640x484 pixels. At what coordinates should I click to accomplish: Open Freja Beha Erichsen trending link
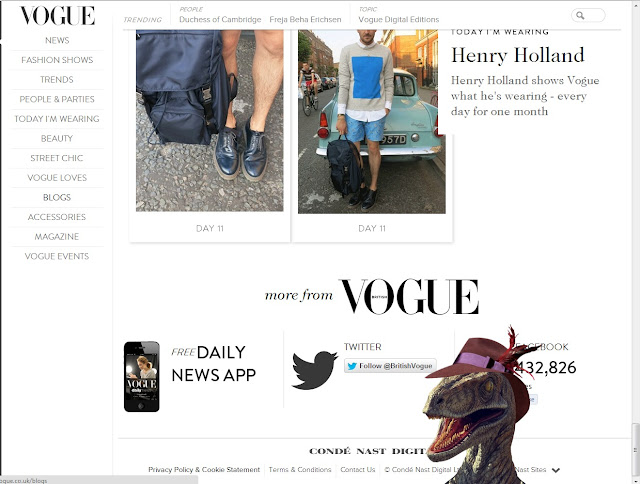(x=305, y=20)
